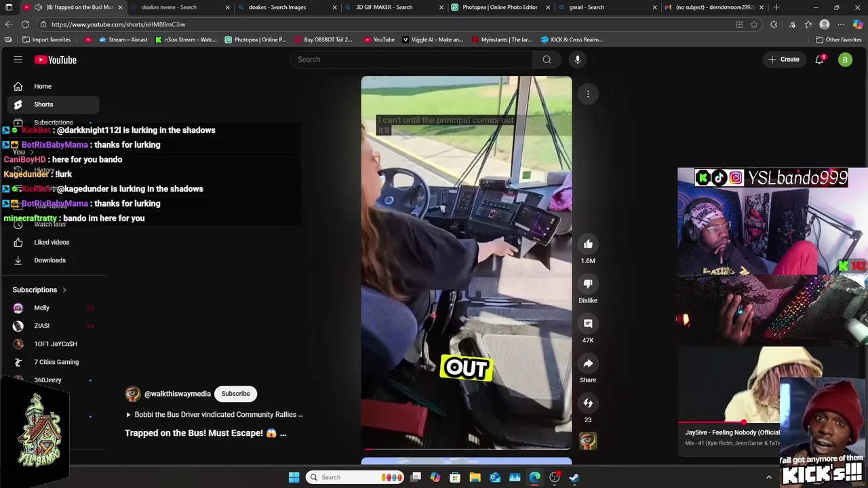Mute the YouTube tab audio icon

pyautogui.click(x=38, y=7)
